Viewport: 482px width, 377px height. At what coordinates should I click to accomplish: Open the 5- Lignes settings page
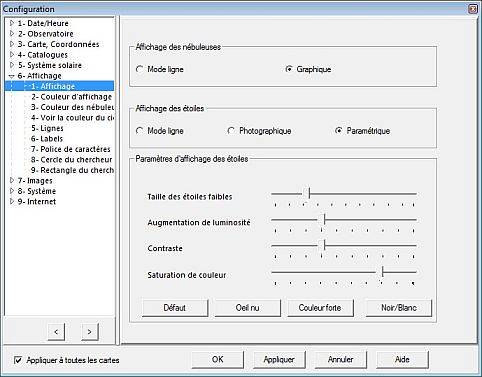click(x=47, y=128)
